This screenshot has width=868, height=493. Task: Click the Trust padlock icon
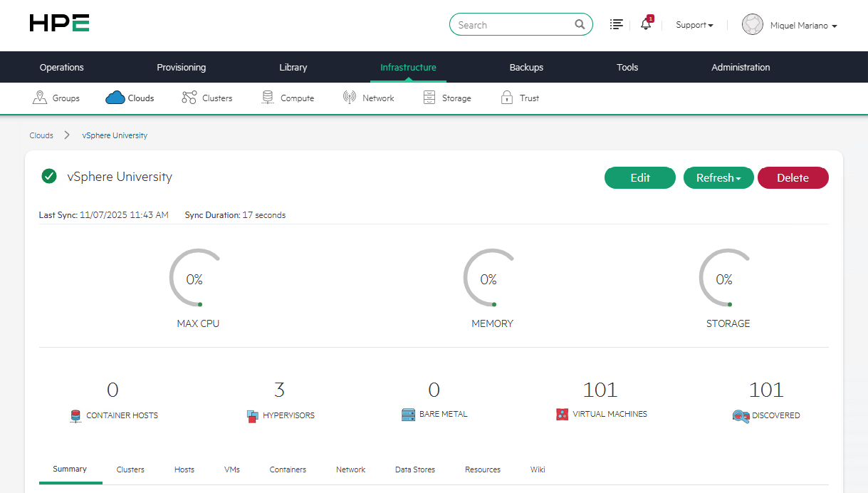(x=507, y=98)
